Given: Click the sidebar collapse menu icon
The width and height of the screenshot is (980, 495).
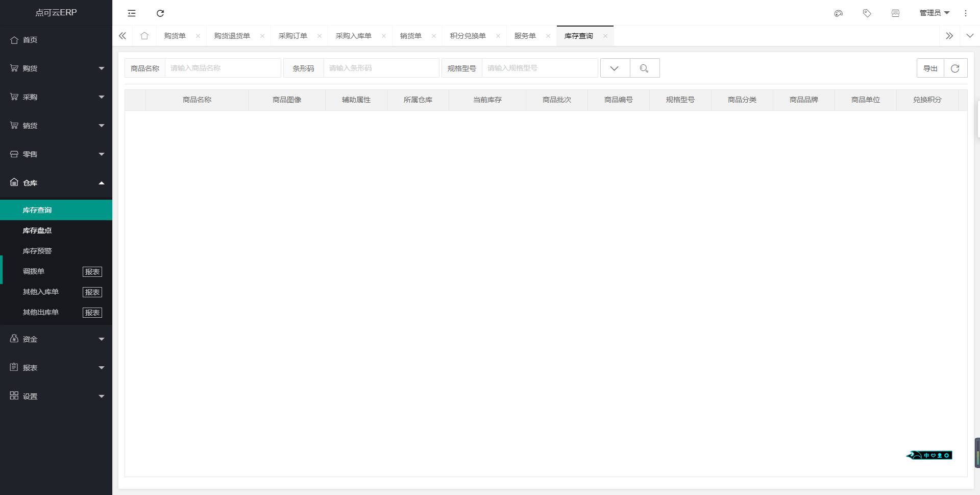Looking at the screenshot, I should pyautogui.click(x=132, y=13).
